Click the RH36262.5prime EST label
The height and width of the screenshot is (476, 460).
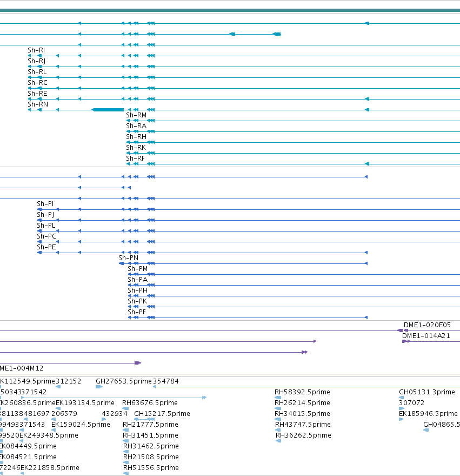click(303, 435)
